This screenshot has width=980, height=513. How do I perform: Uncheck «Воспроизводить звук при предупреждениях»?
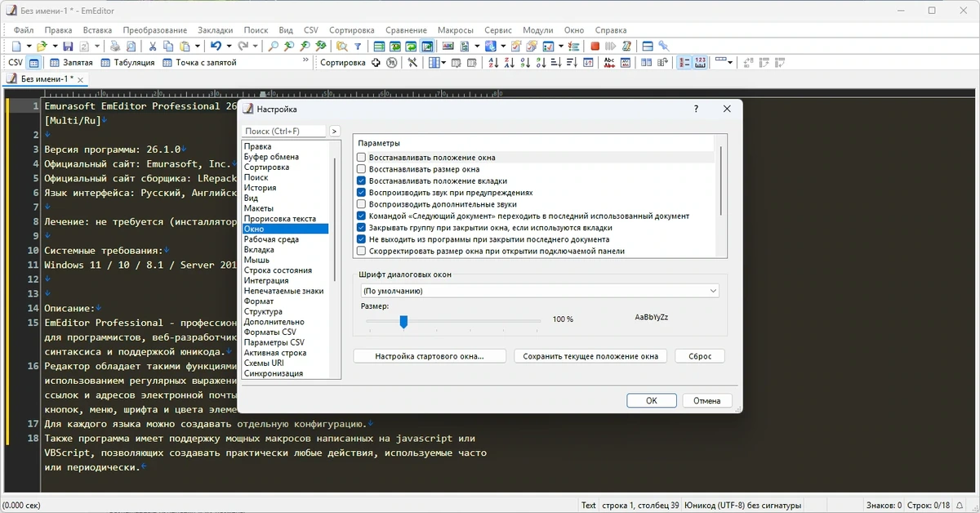coord(361,193)
